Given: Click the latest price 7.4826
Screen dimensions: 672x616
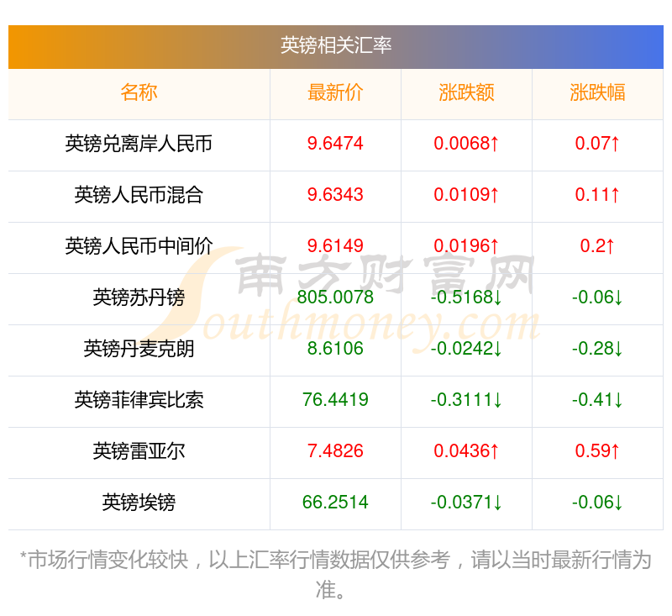Looking at the screenshot, I should click(x=335, y=451).
